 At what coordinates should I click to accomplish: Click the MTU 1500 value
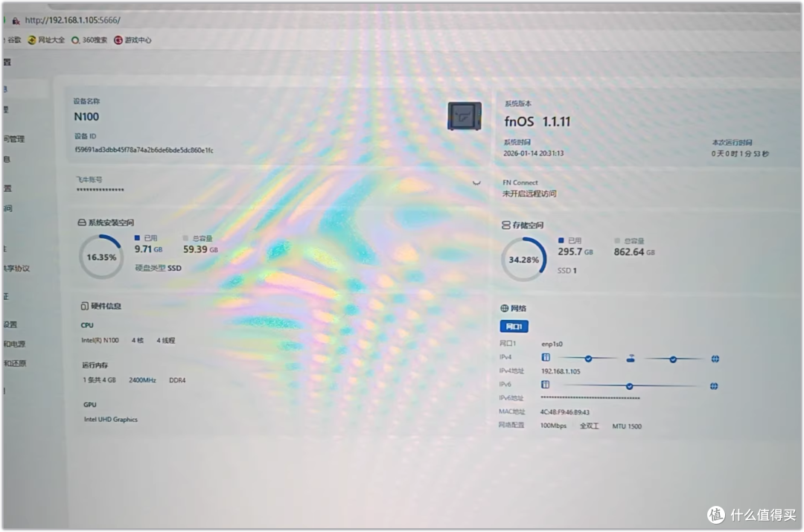click(x=627, y=426)
